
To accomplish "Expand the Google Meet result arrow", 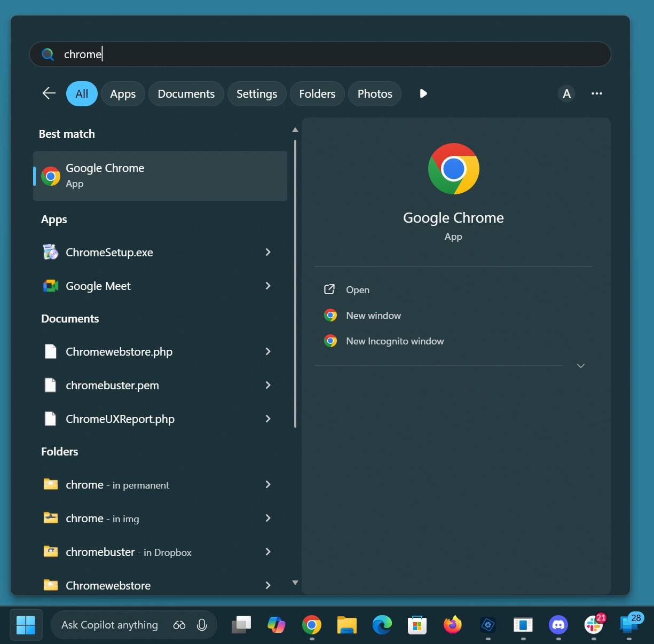I will coord(268,286).
